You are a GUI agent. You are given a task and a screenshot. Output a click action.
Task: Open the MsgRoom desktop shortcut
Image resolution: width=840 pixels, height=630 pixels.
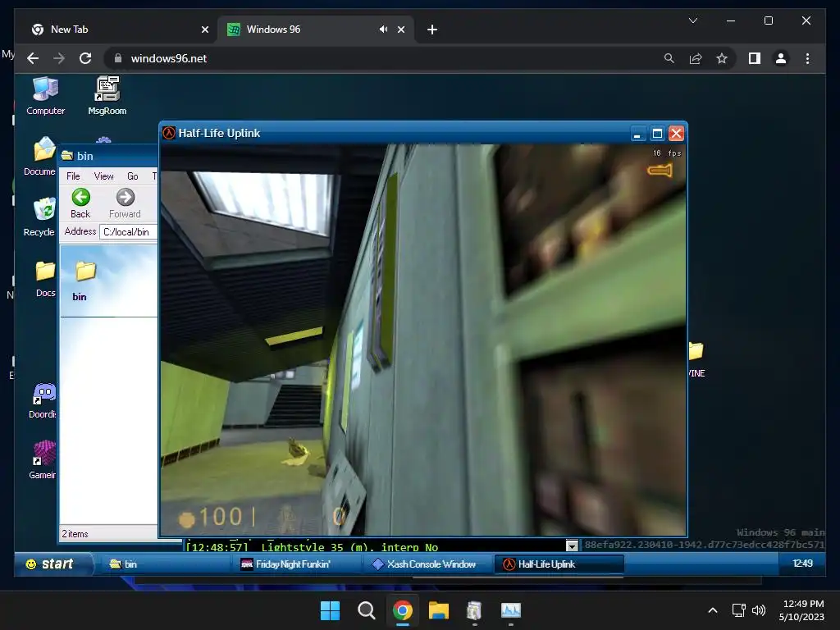107,95
